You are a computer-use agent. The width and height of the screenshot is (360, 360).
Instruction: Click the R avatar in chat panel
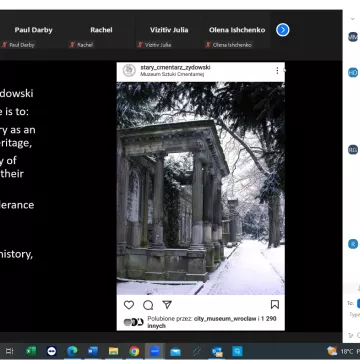click(x=353, y=244)
